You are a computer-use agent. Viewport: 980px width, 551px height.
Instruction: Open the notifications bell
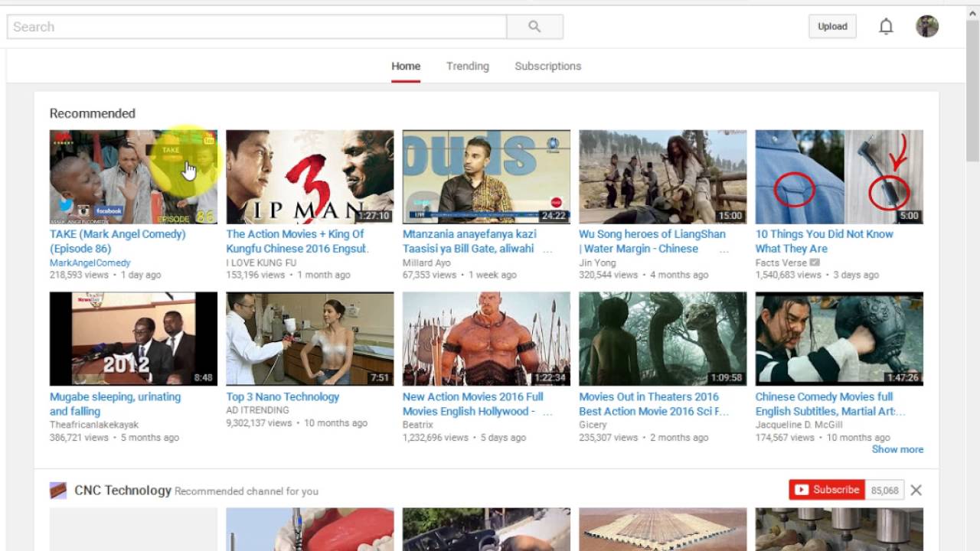click(x=886, y=27)
